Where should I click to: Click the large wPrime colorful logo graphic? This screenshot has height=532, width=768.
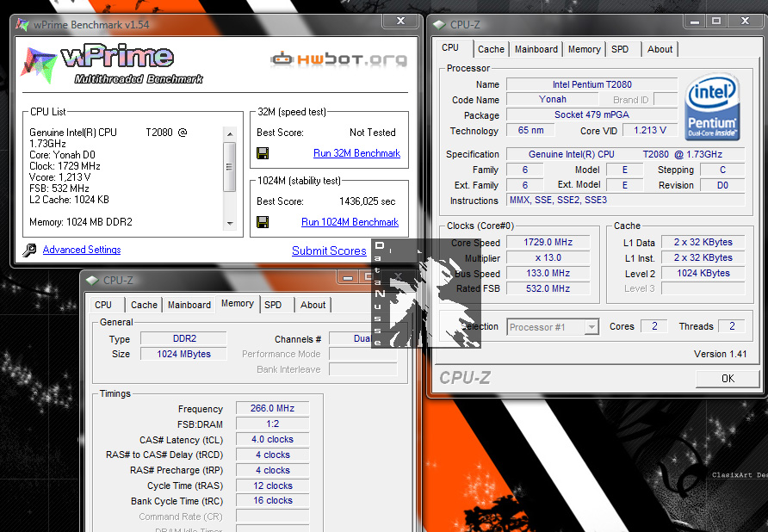point(38,65)
